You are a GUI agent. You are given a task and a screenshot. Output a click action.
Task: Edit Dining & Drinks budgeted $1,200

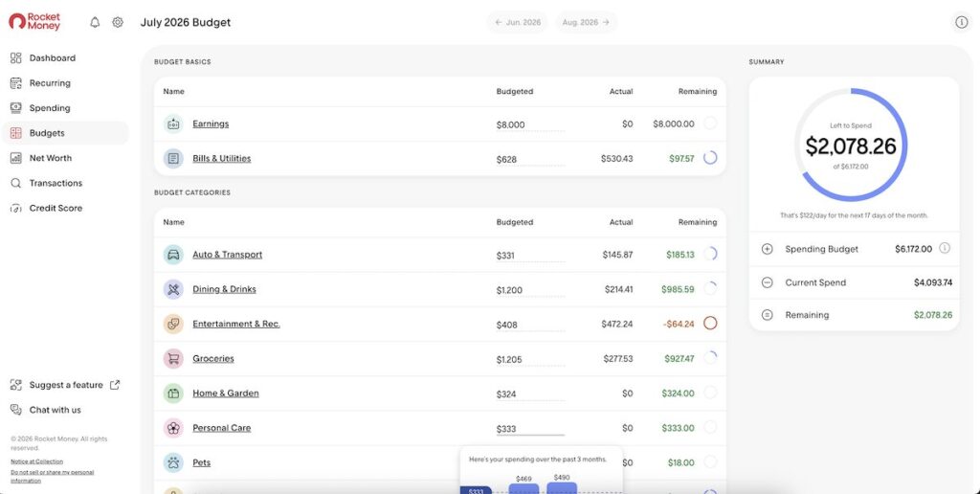530,290
